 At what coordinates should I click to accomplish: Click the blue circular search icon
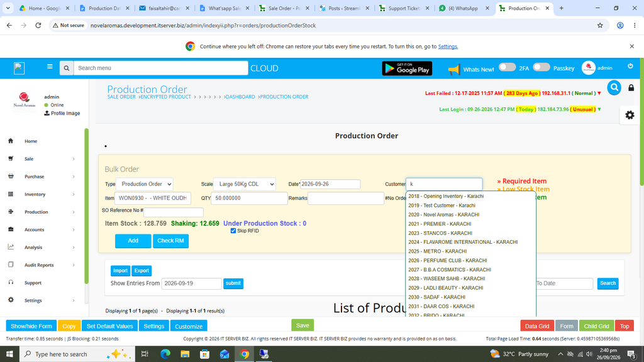(x=614, y=87)
